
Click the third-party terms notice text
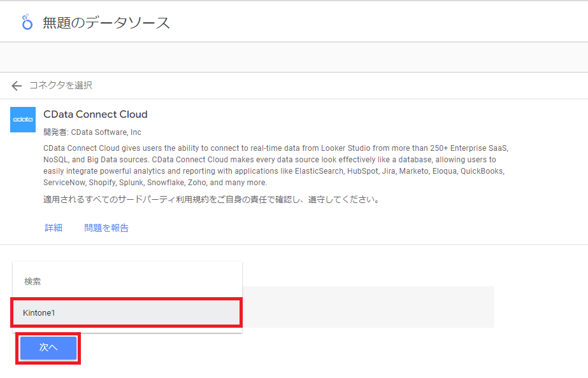tap(212, 199)
